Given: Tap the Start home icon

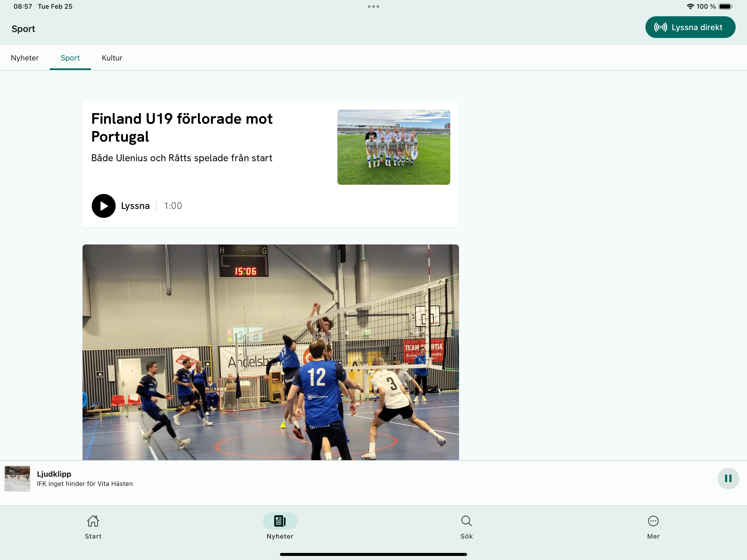Looking at the screenshot, I should 93,521.
